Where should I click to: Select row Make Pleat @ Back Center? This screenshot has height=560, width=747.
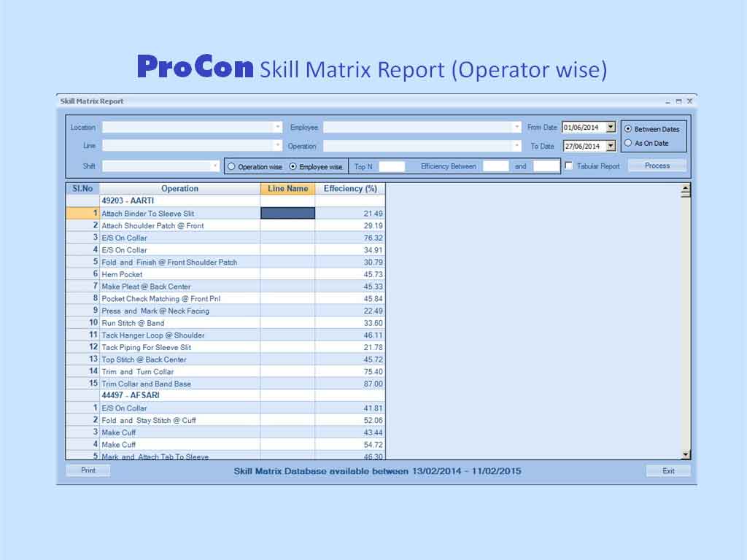point(225,287)
